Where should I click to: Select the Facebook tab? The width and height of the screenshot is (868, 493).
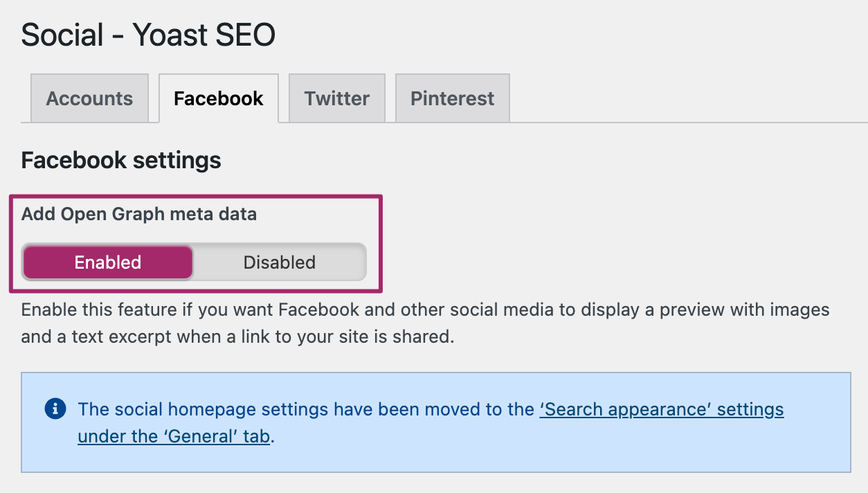click(x=219, y=98)
